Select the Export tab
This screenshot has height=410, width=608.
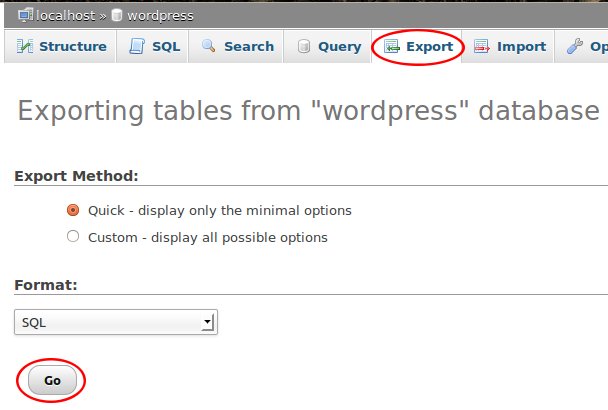417,46
